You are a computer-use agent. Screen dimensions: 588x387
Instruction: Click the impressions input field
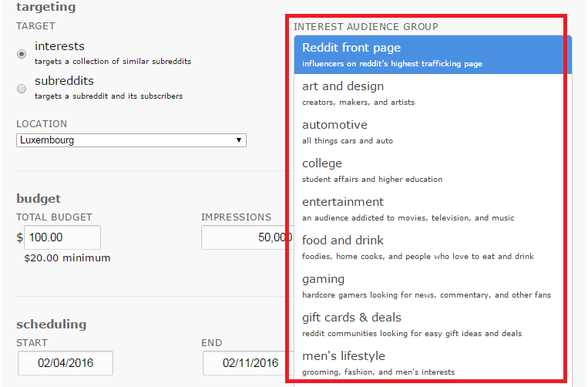click(247, 237)
